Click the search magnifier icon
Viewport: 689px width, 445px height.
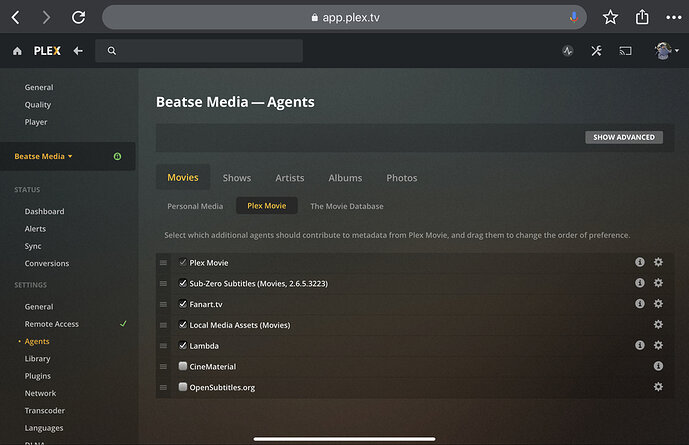[112, 51]
